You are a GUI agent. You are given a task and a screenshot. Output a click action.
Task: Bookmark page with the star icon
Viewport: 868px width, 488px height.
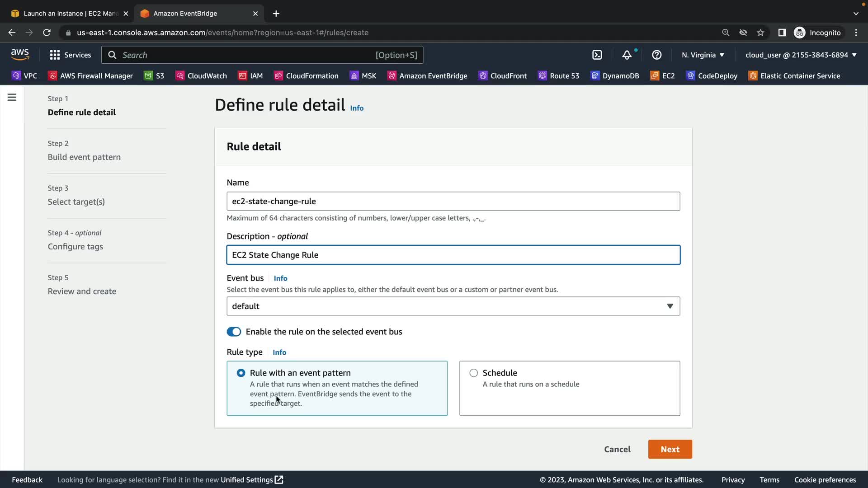pyautogui.click(x=760, y=33)
